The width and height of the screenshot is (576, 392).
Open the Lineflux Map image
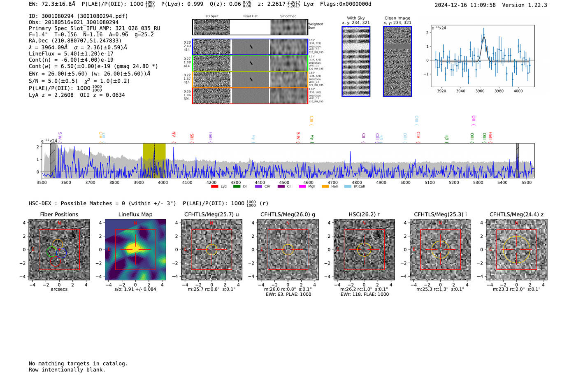[135, 250]
